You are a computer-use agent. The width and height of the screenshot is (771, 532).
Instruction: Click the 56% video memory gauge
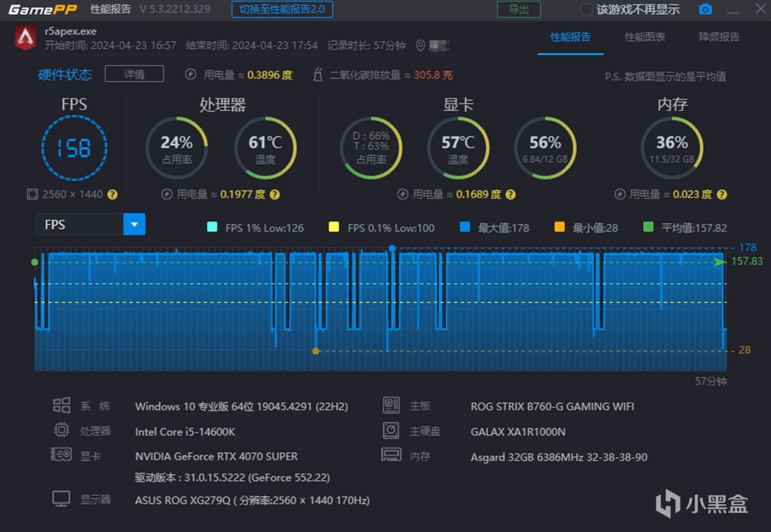[x=545, y=148]
